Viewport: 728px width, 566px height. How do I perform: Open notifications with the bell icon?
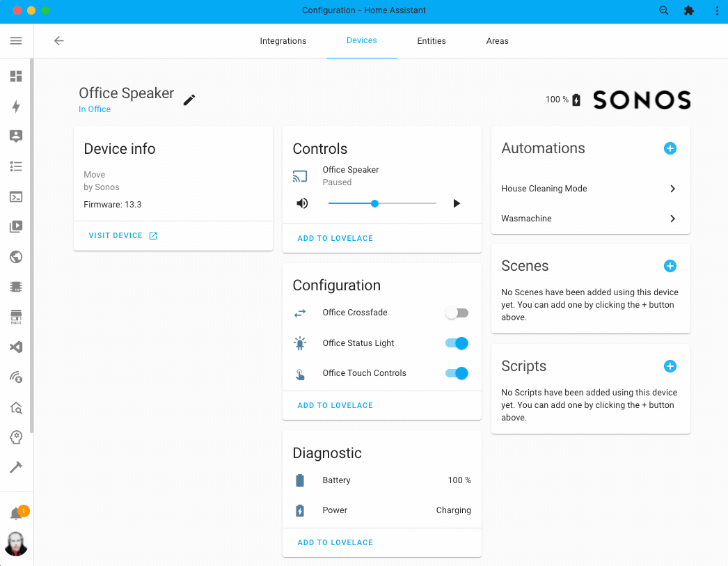(x=16, y=512)
